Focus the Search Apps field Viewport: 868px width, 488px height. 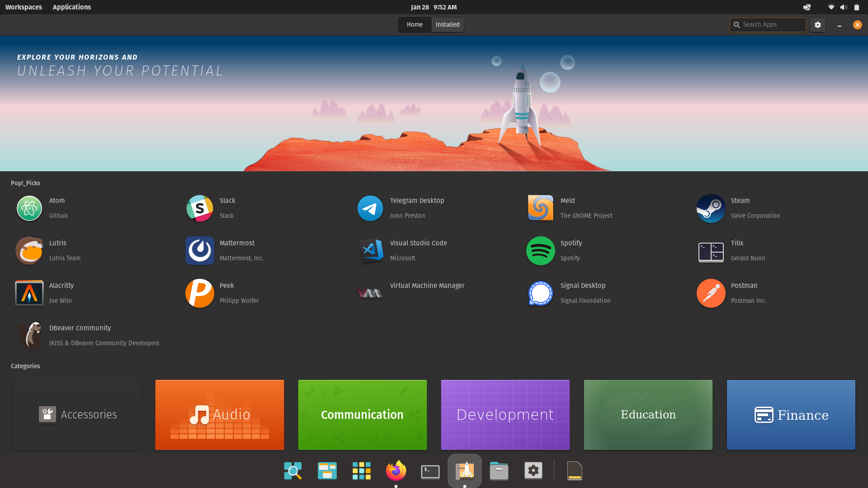coord(768,25)
